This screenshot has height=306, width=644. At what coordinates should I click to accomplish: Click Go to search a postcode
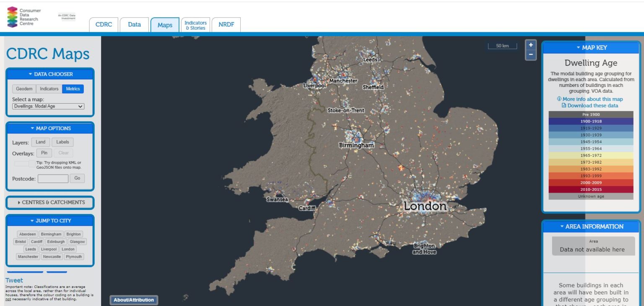[x=77, y=178]
